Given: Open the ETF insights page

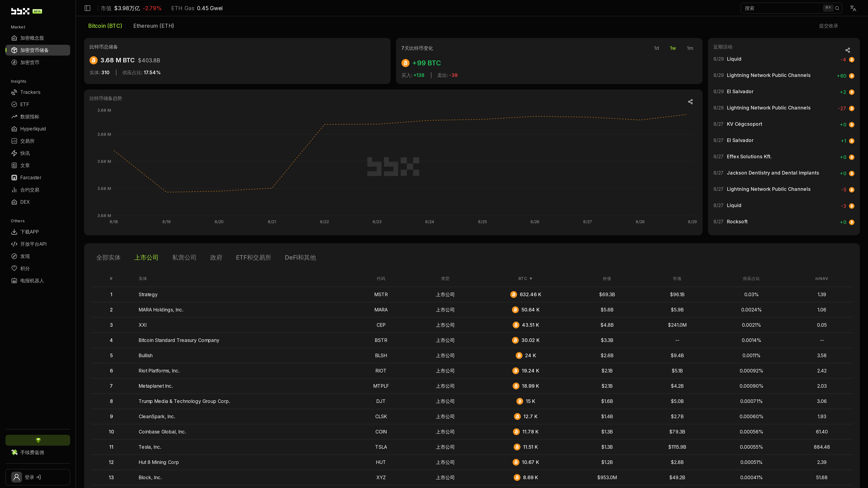Looking at the screenshot, I should pyautogui.click(x=38, y=104).
